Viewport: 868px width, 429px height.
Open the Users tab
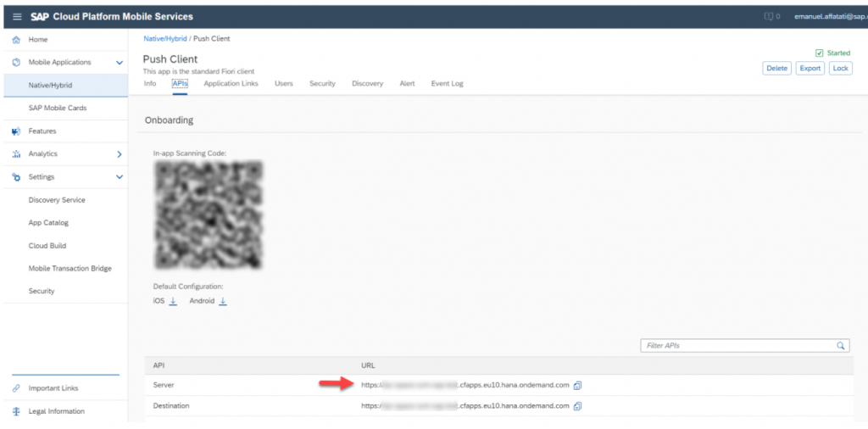tap(284, 84)
